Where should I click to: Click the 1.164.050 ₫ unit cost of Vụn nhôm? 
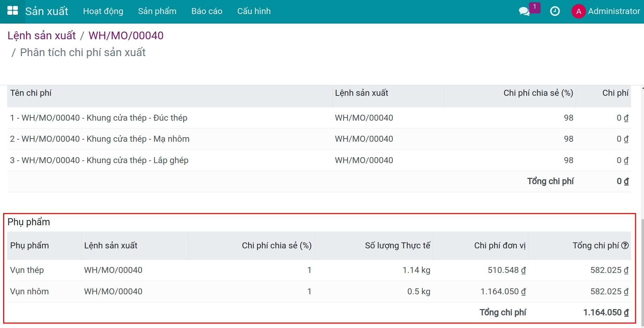tap(503, 292)
